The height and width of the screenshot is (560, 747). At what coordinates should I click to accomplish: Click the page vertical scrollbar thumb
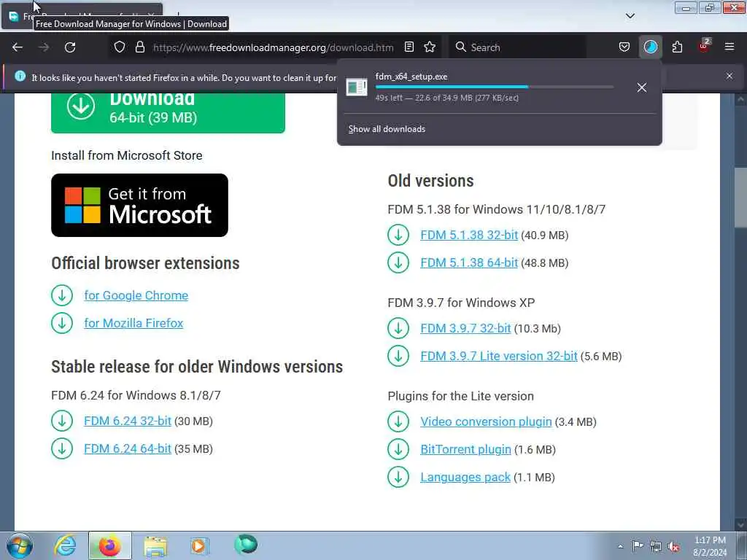coord(740,198)
